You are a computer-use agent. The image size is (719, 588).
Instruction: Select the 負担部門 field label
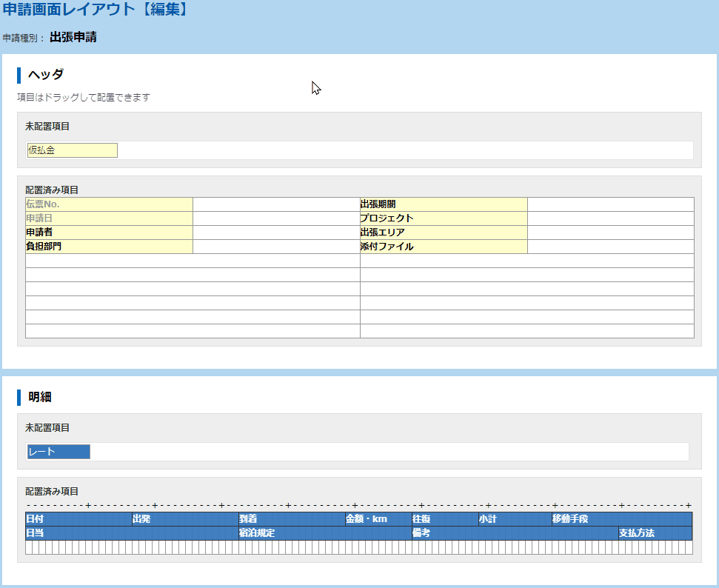click(x=109, y=247)
